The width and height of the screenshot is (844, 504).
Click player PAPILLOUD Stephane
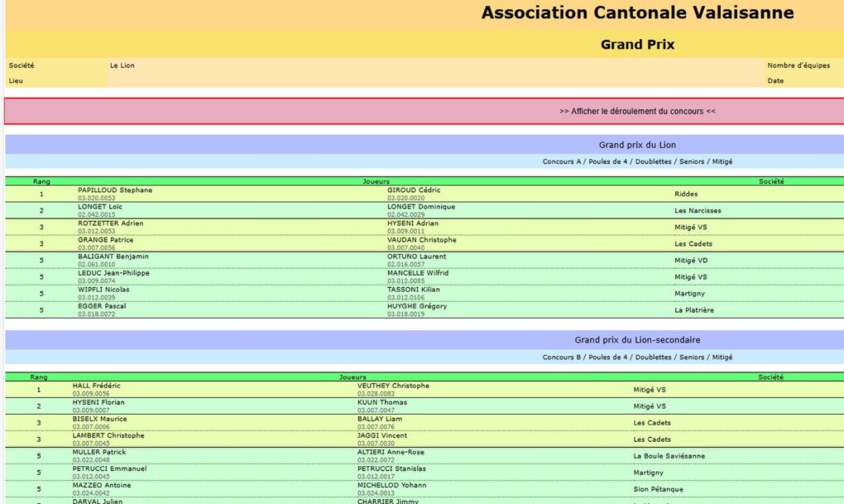115,190
